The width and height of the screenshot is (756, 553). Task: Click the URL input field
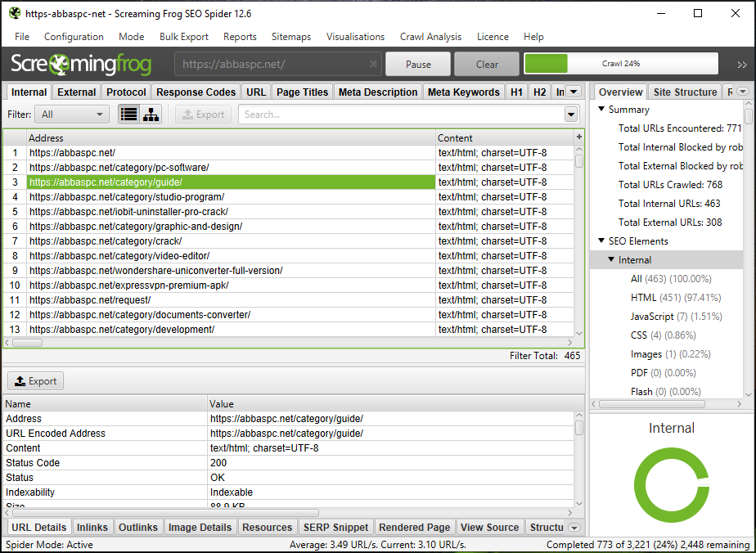[x=277, y=64]
